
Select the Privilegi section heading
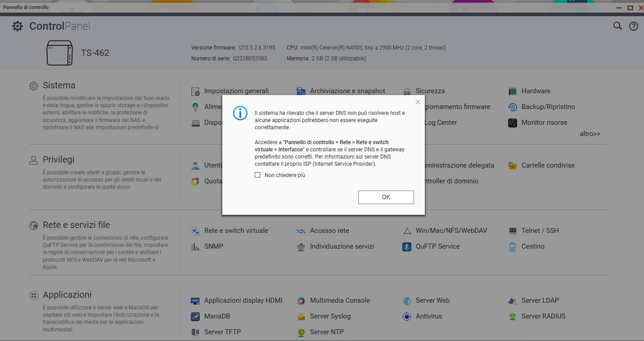[59, 159]
